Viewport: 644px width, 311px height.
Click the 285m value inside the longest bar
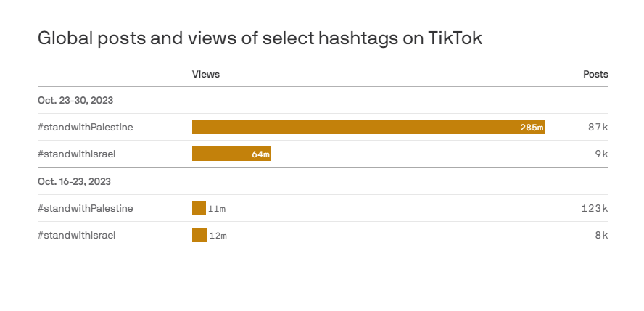coord(532,128)
